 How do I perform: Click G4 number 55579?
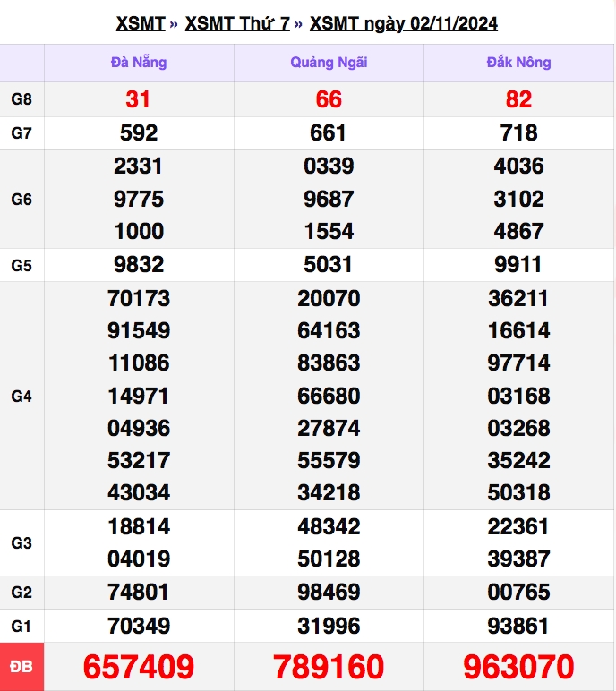click(x=329, y=461)
